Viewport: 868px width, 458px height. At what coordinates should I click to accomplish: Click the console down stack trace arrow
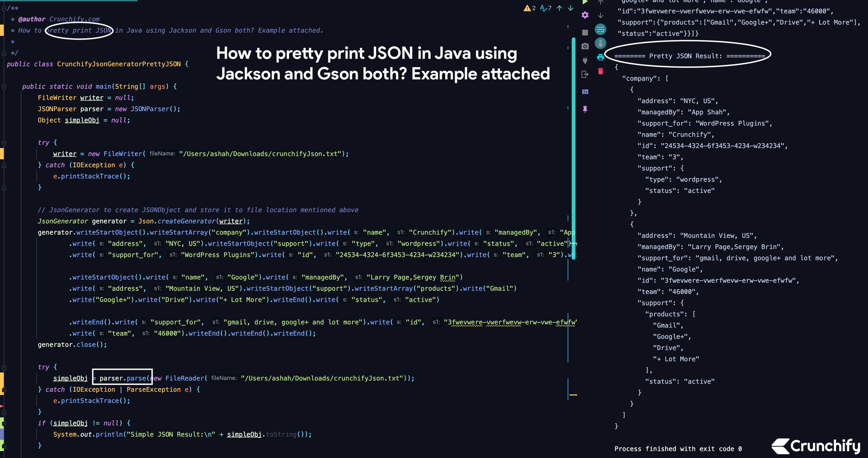600,15
